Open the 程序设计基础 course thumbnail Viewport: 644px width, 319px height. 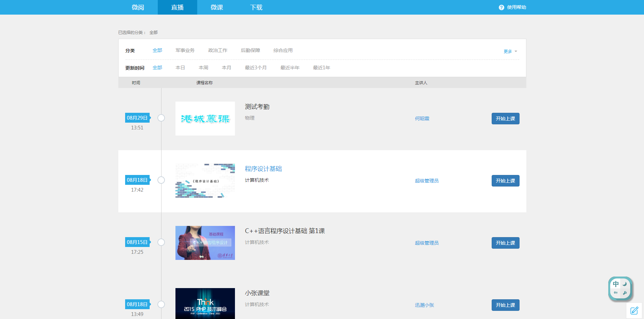[205, 181]
